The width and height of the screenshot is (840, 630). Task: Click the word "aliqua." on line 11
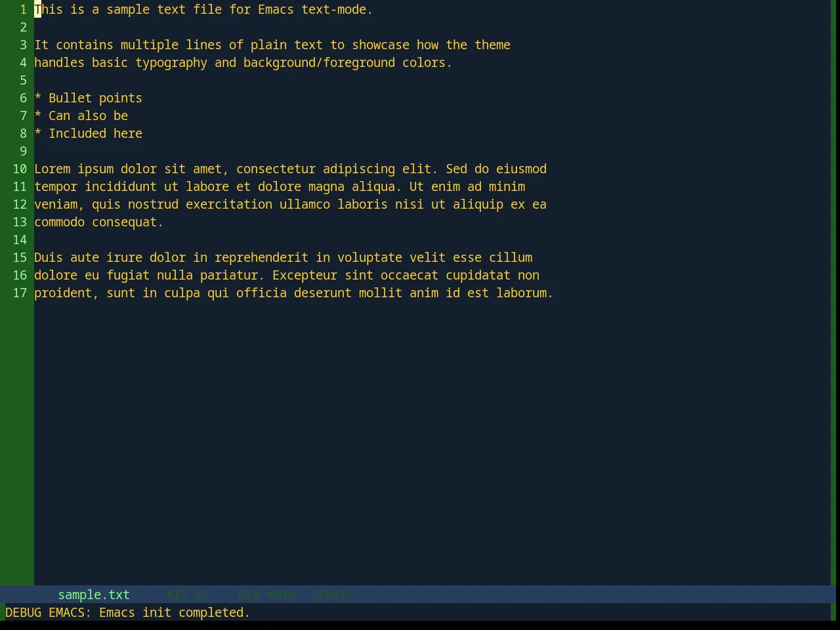point(377,187)
